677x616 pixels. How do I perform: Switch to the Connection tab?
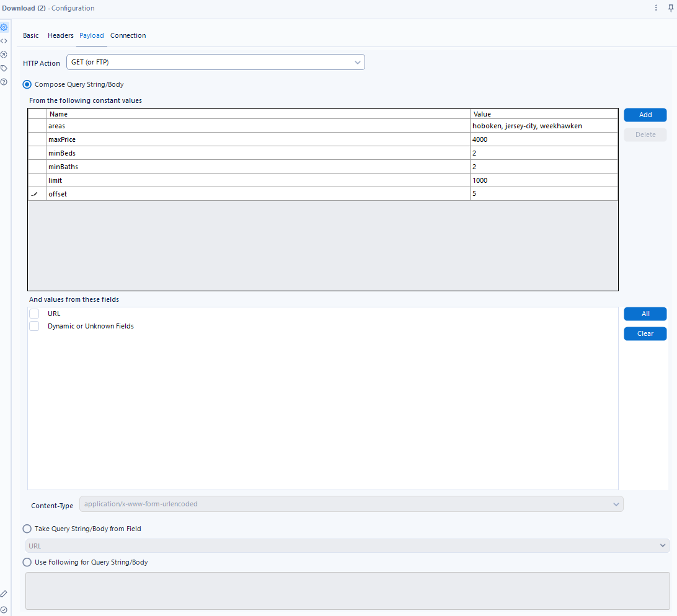(x=128, y=36)
